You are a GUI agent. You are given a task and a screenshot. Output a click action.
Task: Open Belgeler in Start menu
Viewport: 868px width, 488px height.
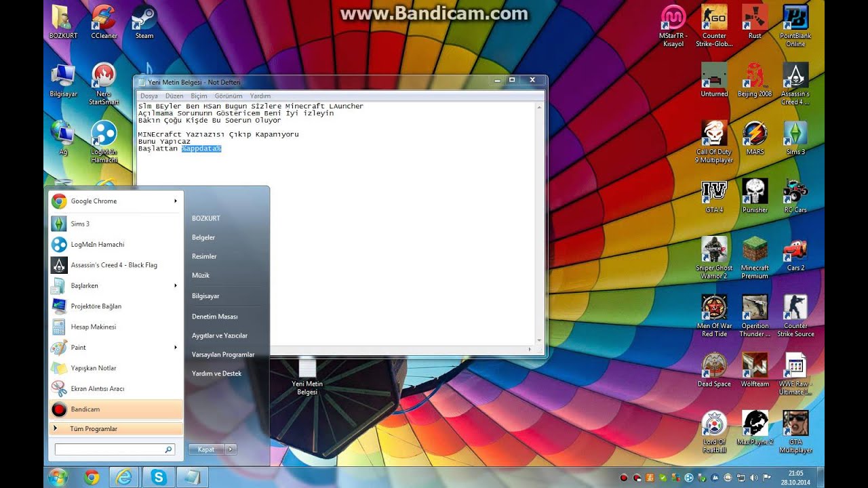click(x=203, y=238)
